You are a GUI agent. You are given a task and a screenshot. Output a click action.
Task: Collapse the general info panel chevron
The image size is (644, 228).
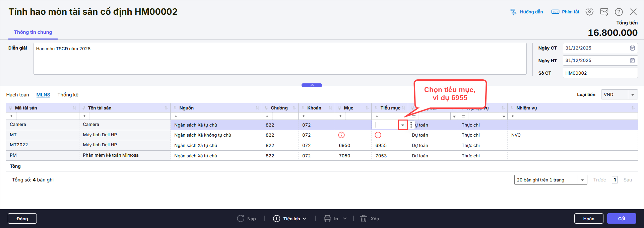pos(312,85)
